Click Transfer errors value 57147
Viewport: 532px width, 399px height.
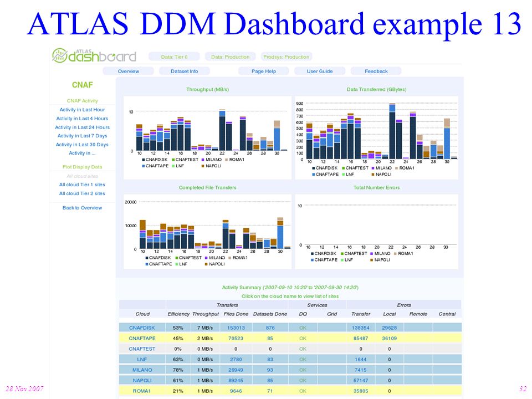point(360,380)
